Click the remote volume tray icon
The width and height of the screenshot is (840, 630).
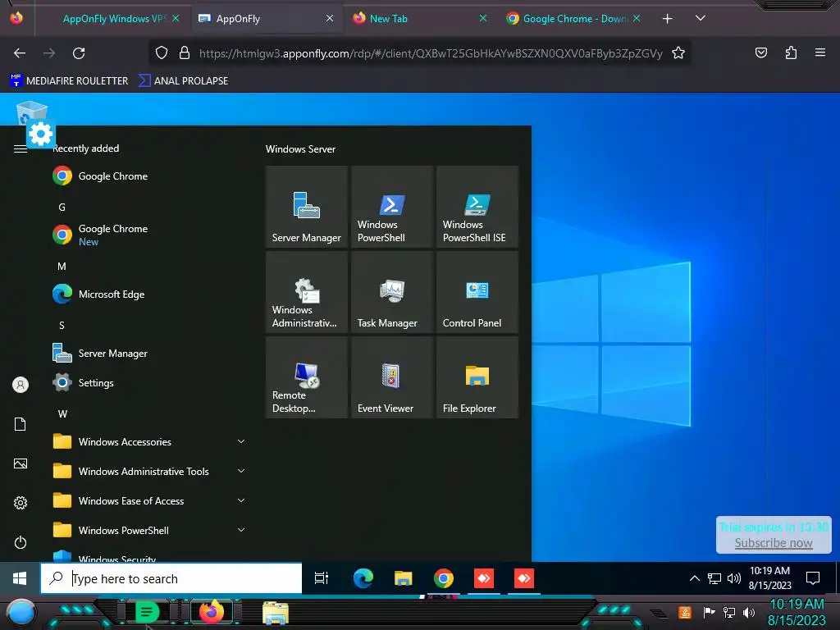pos(734,578)
